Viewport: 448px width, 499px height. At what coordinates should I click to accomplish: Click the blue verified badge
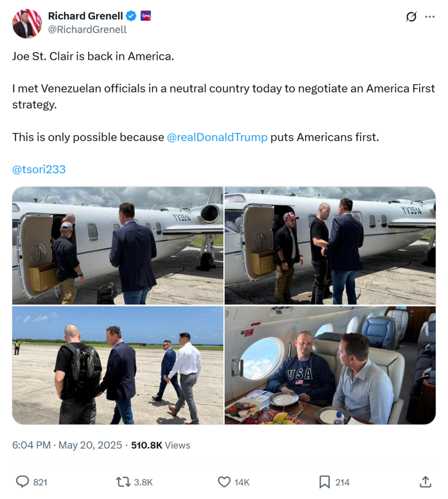tap(131, 16)
